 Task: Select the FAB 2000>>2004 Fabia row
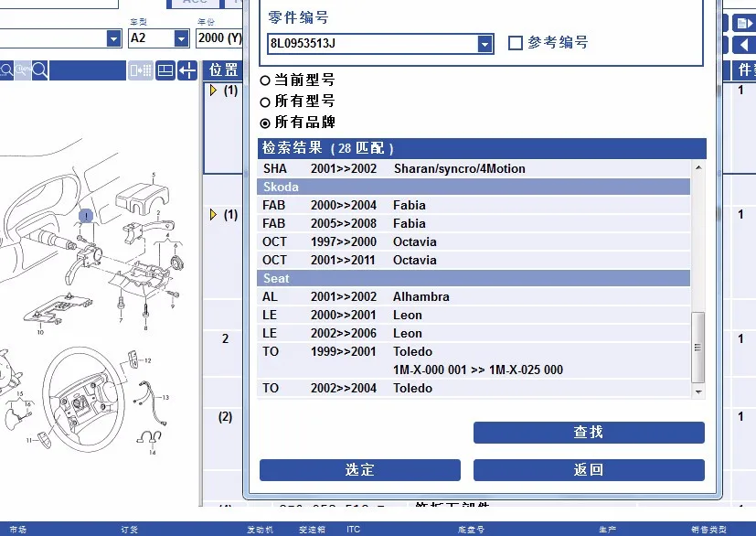pyautogui.click(x=474, y=205)
